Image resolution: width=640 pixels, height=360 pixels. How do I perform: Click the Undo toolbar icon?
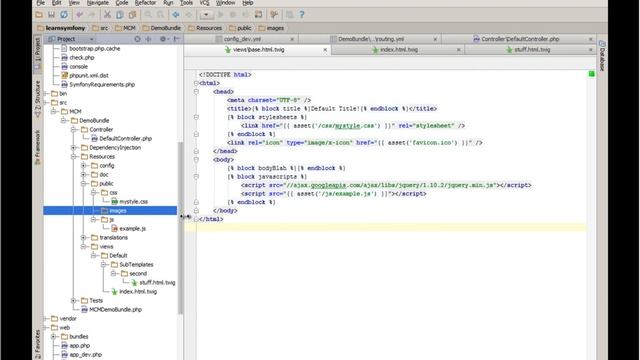pos(80,15)
